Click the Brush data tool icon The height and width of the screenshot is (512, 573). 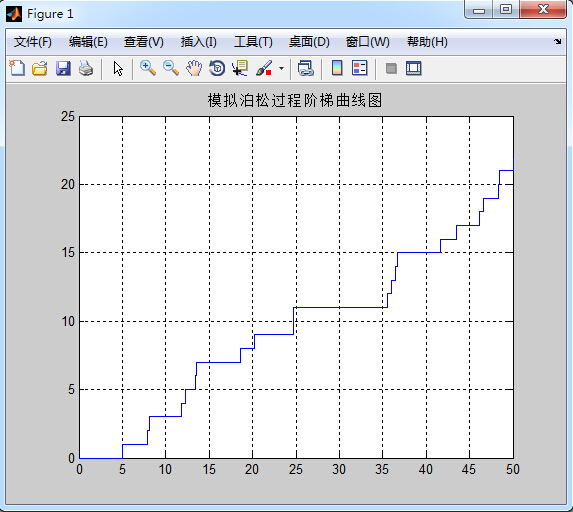[264, 68]
